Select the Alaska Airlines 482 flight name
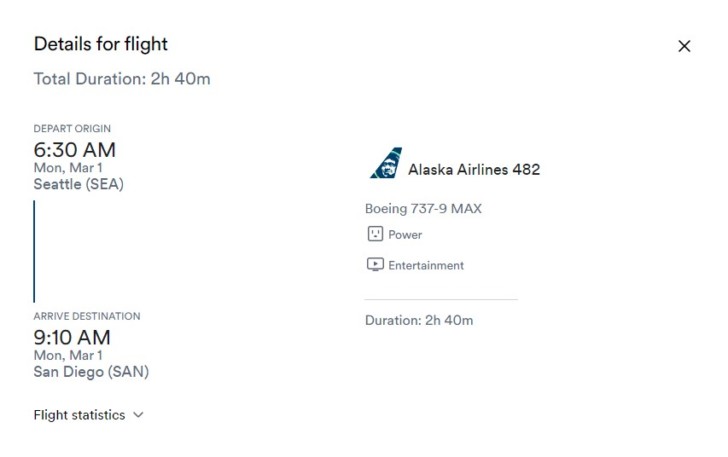This screenshot has height=457, width=728. click(474, 170)
